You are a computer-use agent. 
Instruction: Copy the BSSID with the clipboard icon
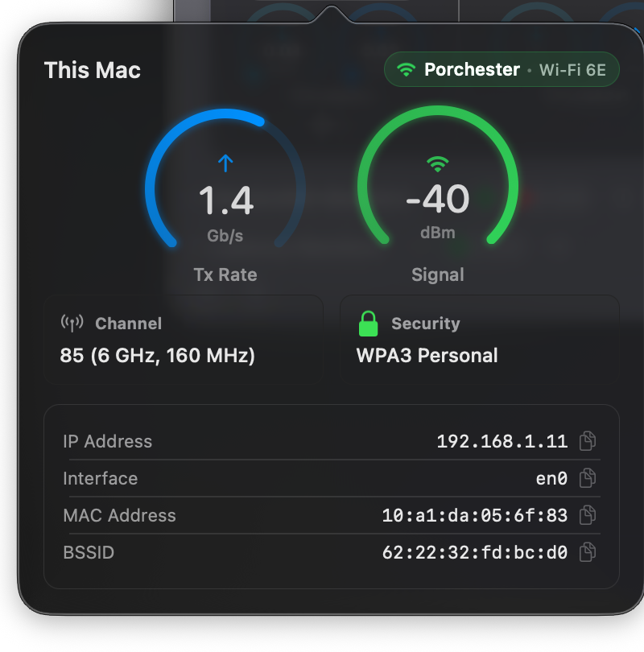tap(587, 552)
